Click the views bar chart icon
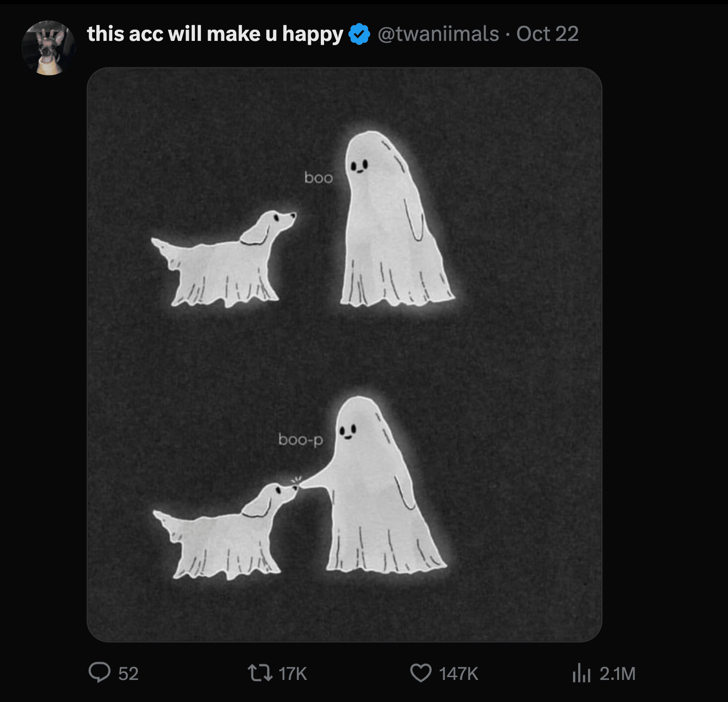728x702 pixels. 581,673
